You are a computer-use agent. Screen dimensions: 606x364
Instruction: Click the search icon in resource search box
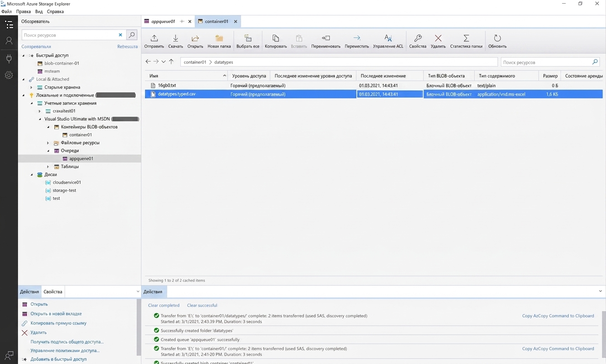(595, 62)
